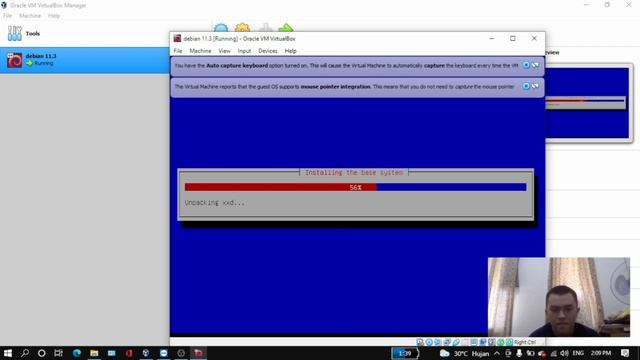The height and width of the screenshot is (360, 640).
Task: Open Cortana from the taskbar
Action: (42, 353)
